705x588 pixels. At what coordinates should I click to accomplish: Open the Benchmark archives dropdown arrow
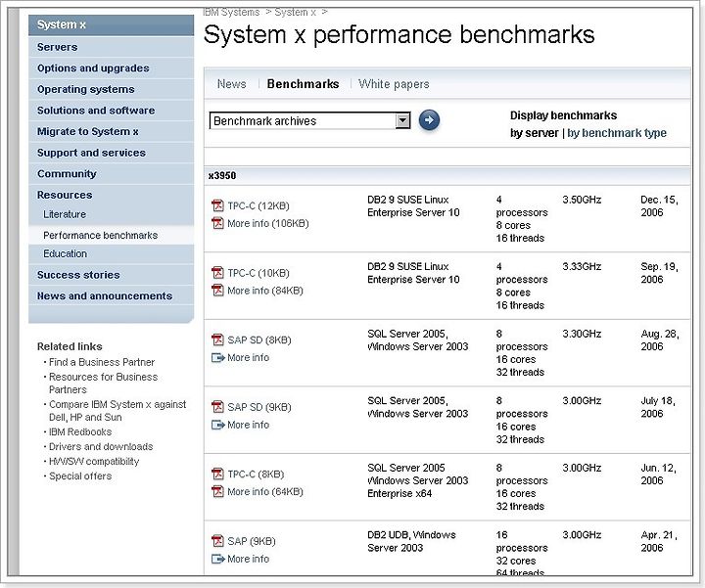[x=402, y=120]
